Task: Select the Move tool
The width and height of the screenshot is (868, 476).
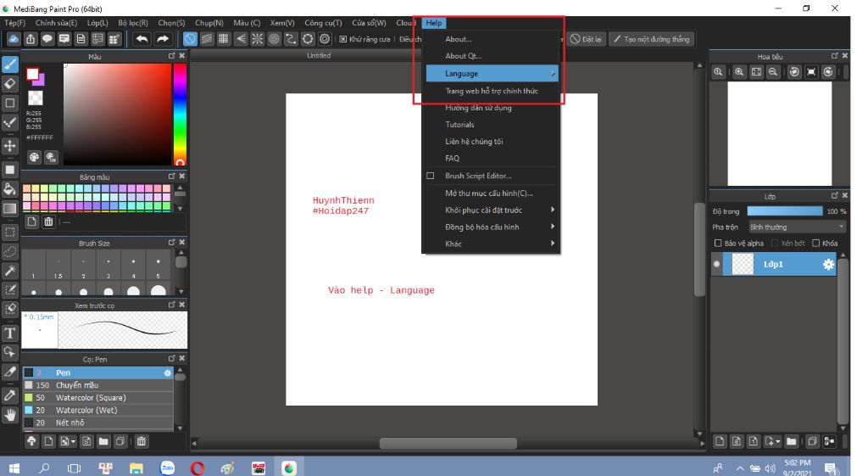Action: (x=10, y=146)
